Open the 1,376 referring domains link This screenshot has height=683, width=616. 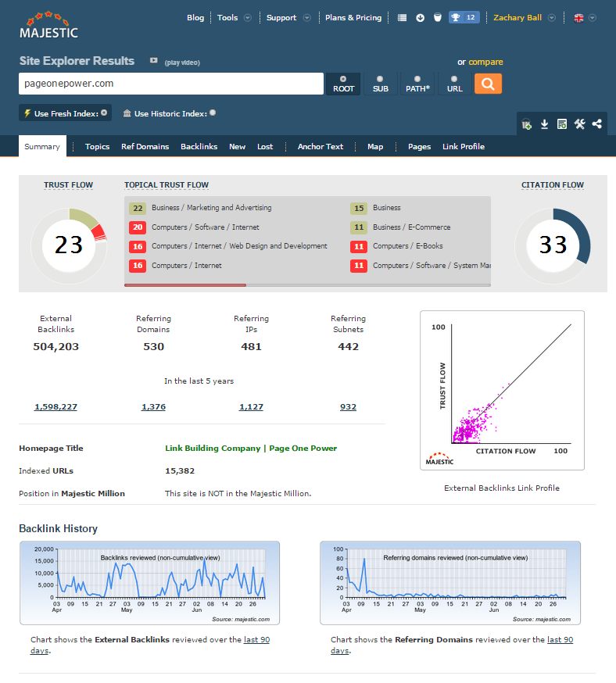(153, 407)
